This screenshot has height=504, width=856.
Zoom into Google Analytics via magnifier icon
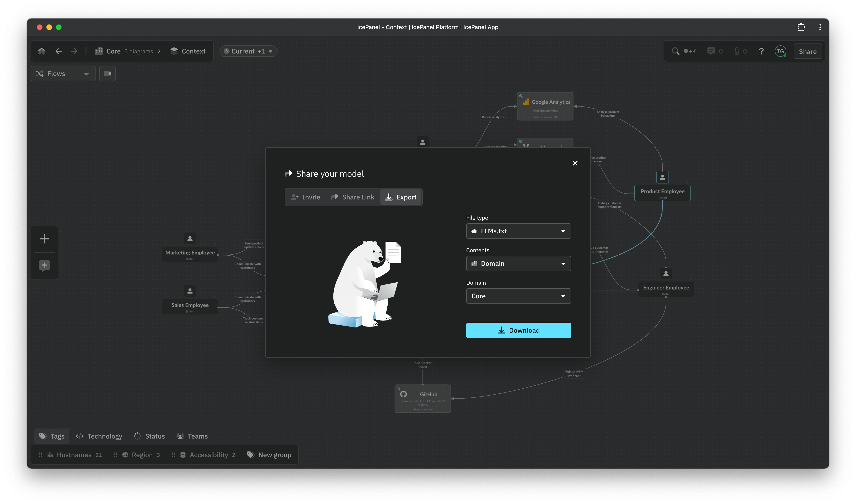[x=521, y=96]
